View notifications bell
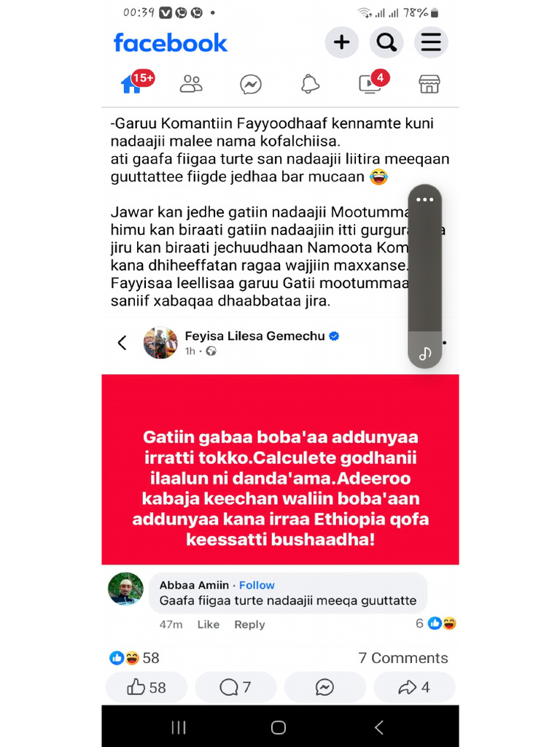The image size is (560, 747). (310, 84)
